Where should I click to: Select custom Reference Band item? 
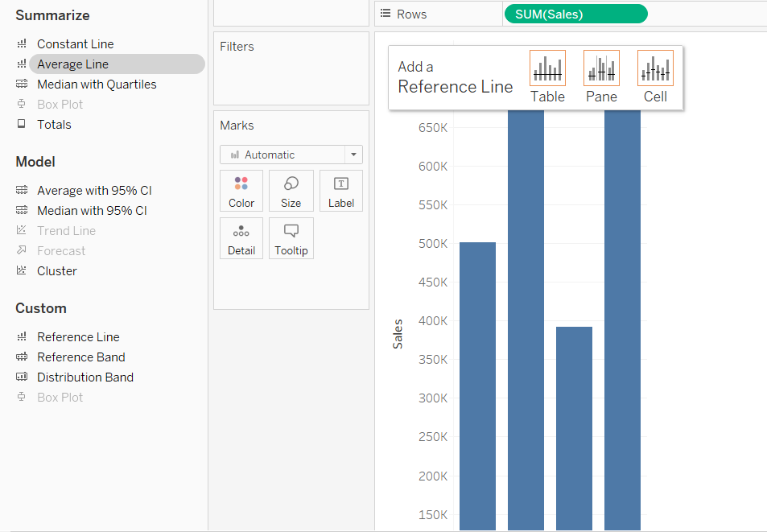pos(80,357)
